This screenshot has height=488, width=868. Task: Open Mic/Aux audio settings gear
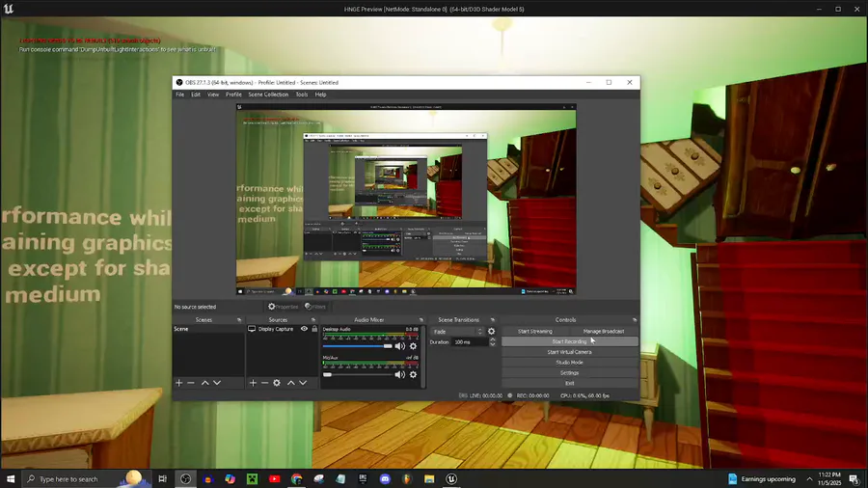coord(413,374)
